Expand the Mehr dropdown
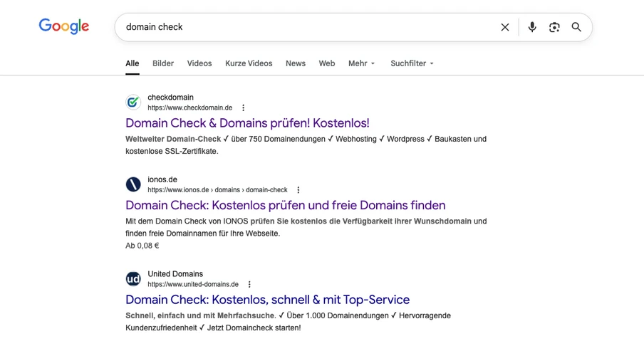This screenshot has height=351, width=644. click(x=361, y=63)
